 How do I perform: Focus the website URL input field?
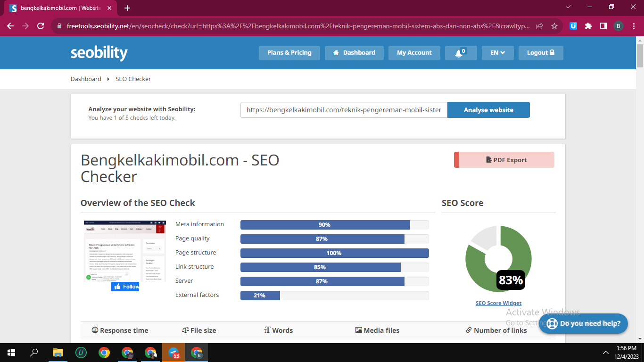344,110
